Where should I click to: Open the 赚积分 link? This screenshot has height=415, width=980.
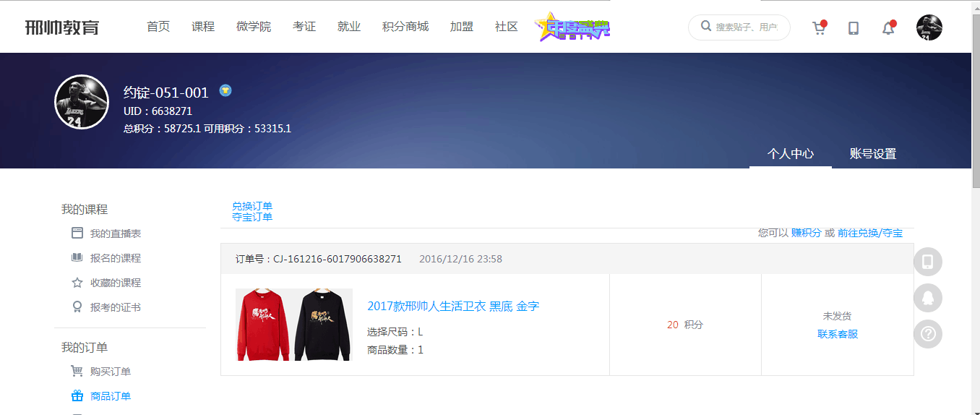click(806, 233)
